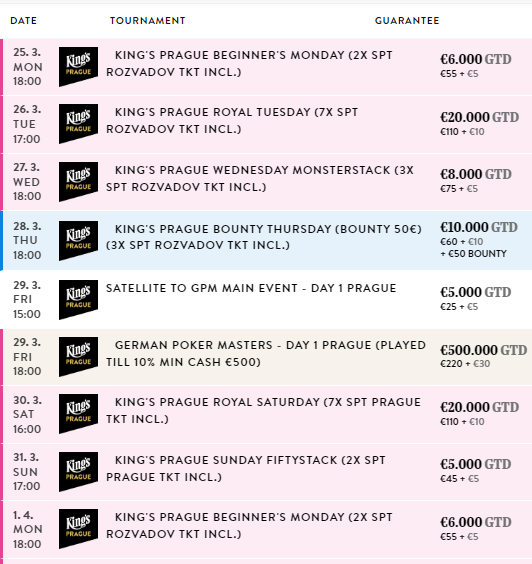
Task: Click King's Prague logo for Royal Tuesday event
Action: (x=78, y=124)
